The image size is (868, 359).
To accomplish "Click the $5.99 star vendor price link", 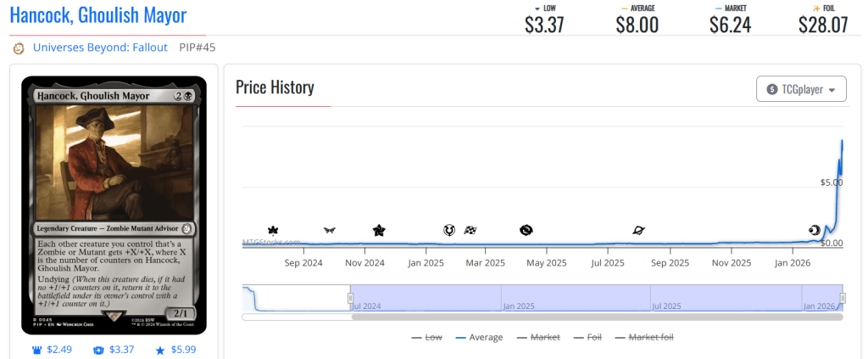I will pyautogui.click(x=177, y=350).
